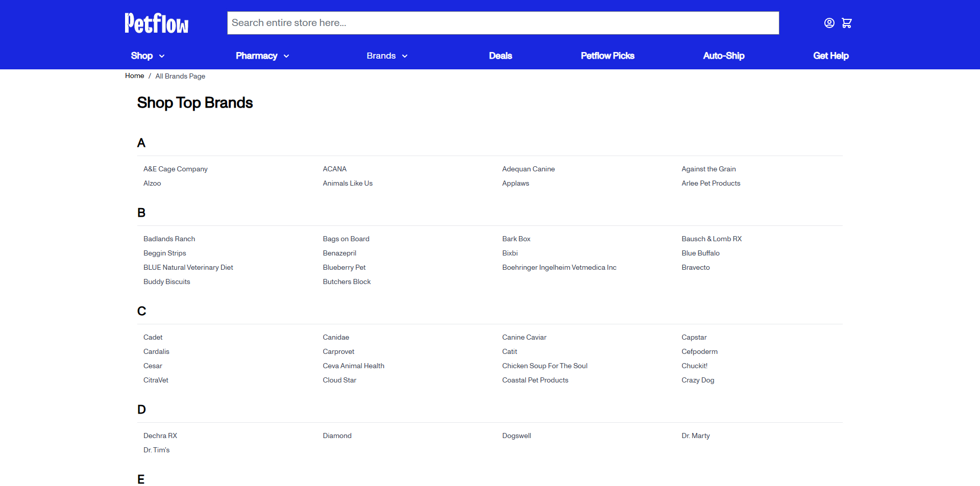Focus the store search field
Viewport: 980px width, 486px height.
pos(503,23)
